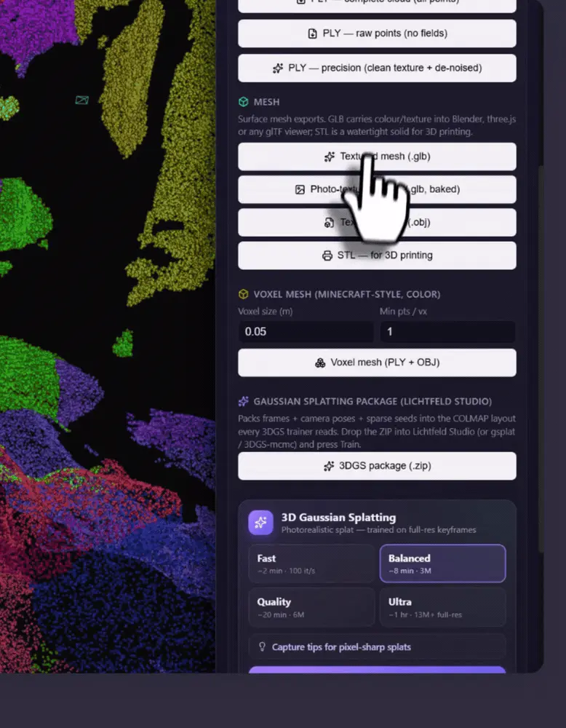The image size is (566, 728).
Task: Click the image icon on Photo-textured button
Action: point(300,189)
